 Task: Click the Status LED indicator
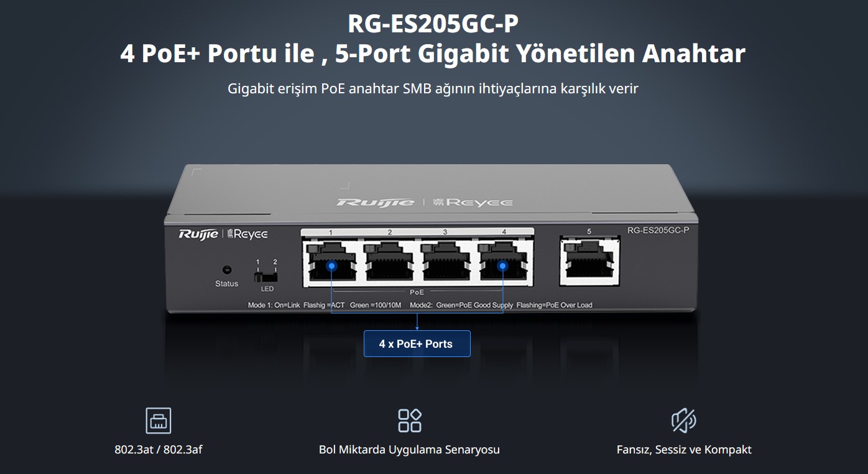226,269
